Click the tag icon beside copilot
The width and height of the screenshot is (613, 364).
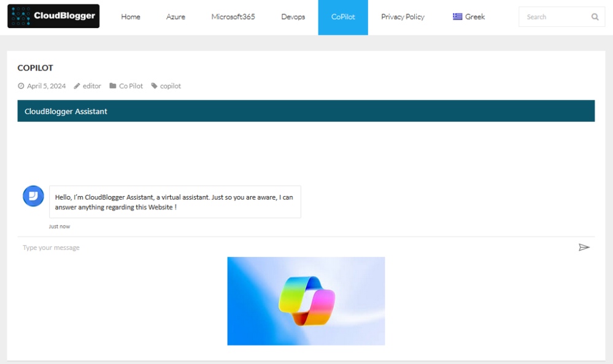click(x=154, y=86)
